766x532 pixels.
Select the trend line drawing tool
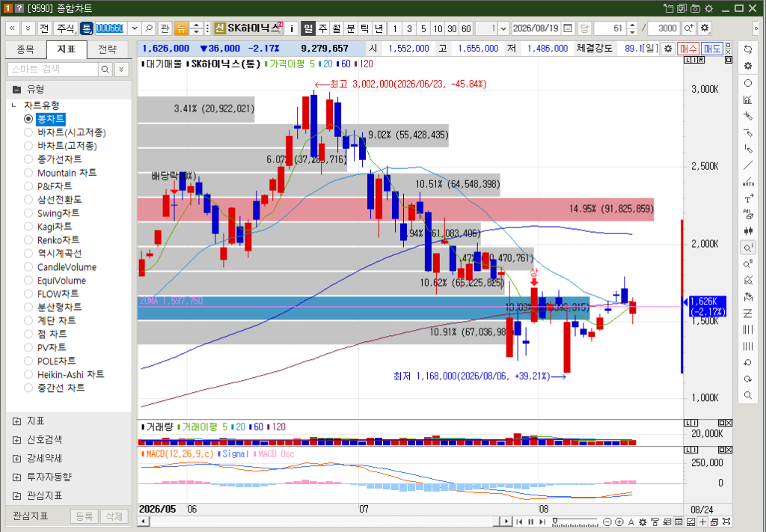coord(748,165)
